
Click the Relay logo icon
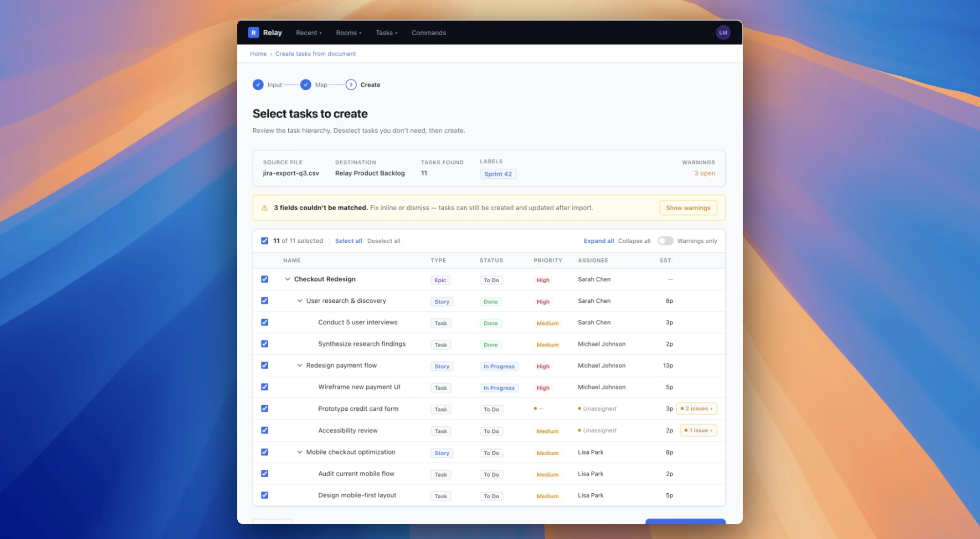(254, 32)
